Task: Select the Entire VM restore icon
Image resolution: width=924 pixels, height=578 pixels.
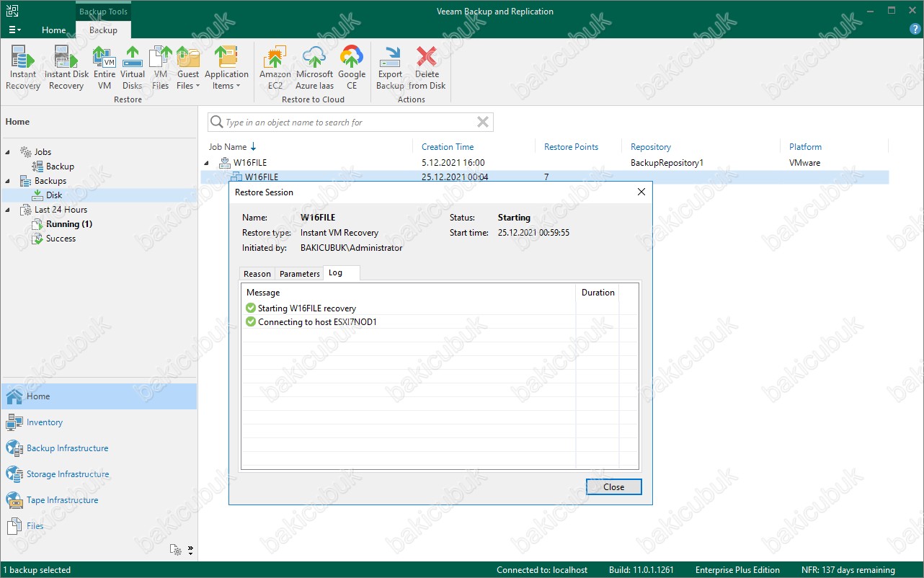Action: click(105, 68)
